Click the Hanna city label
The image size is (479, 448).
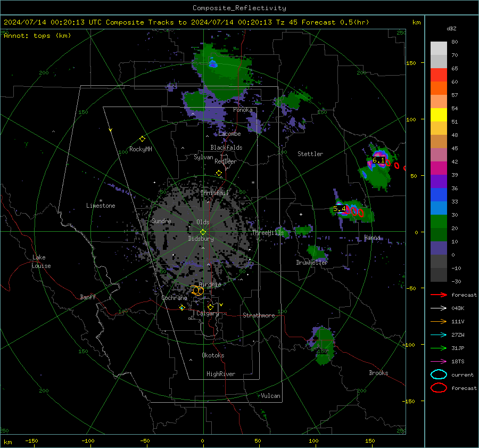pyautogui.click(x=372, y=238)
